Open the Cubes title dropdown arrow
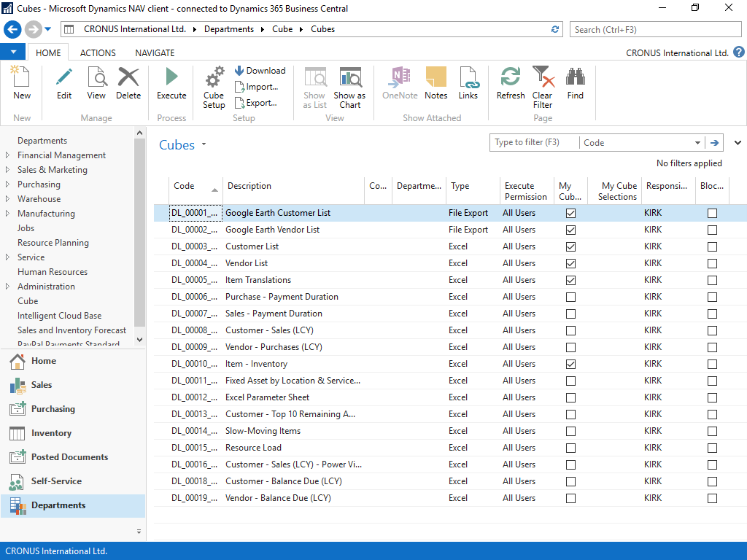The width and height of the screenshot is (747, 560). [204, 144]
